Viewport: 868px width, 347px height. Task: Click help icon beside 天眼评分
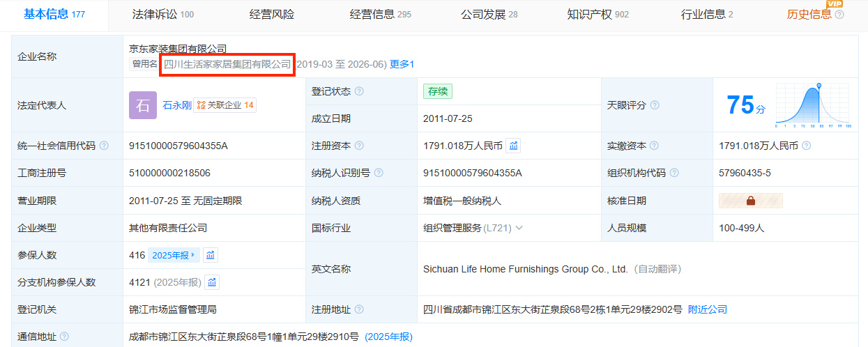(655, 105)
